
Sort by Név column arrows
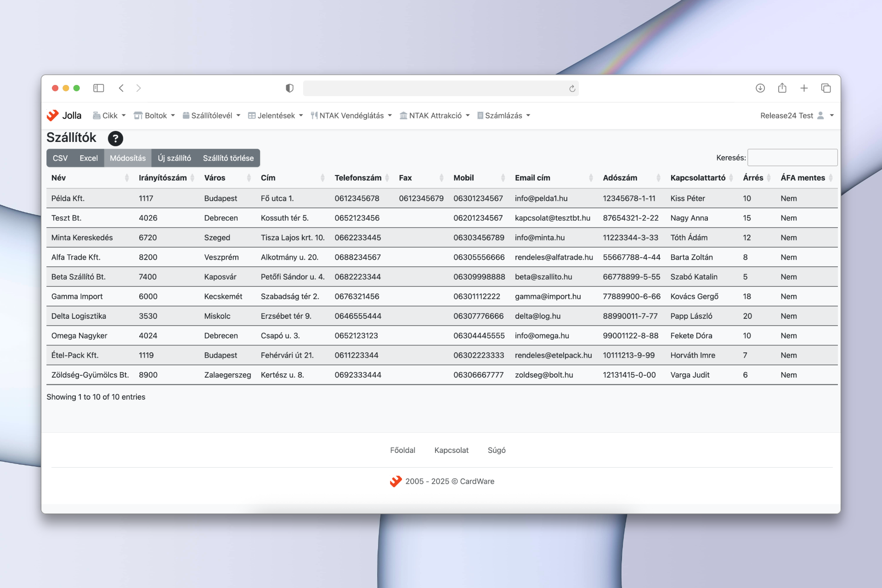click(127, 178)
